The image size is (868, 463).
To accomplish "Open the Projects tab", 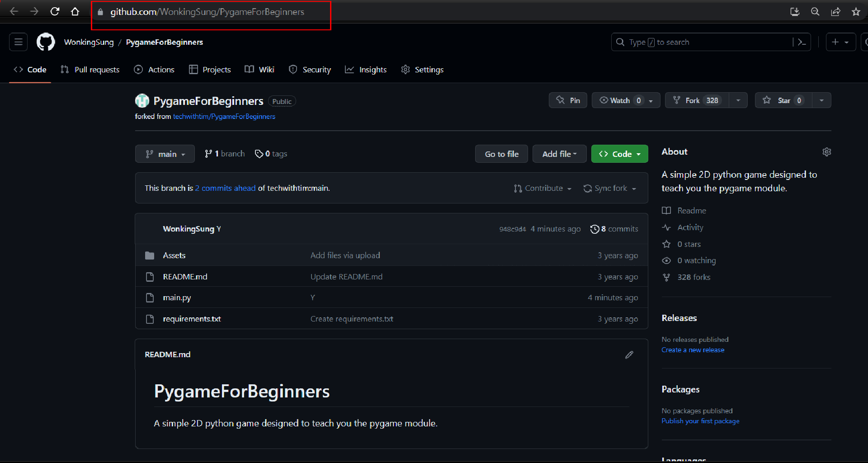I will click(210, 70).
